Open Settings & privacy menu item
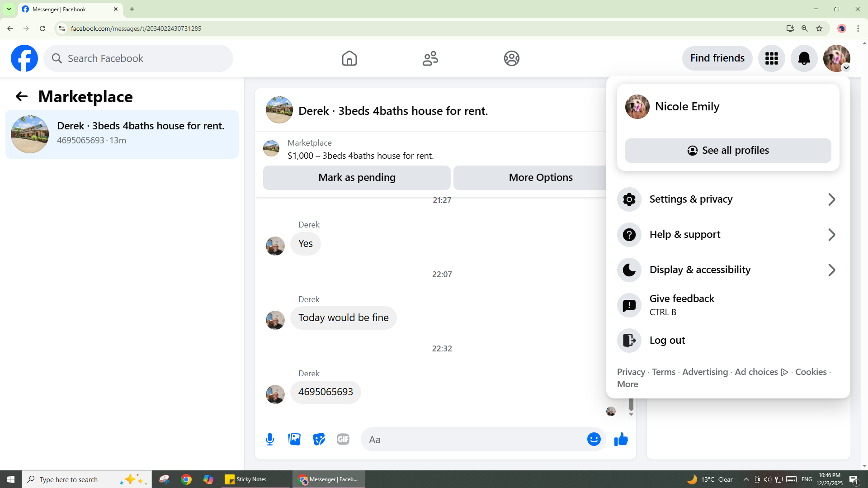The width and height of the screenshot is (868, 488). tap(728, 199)
